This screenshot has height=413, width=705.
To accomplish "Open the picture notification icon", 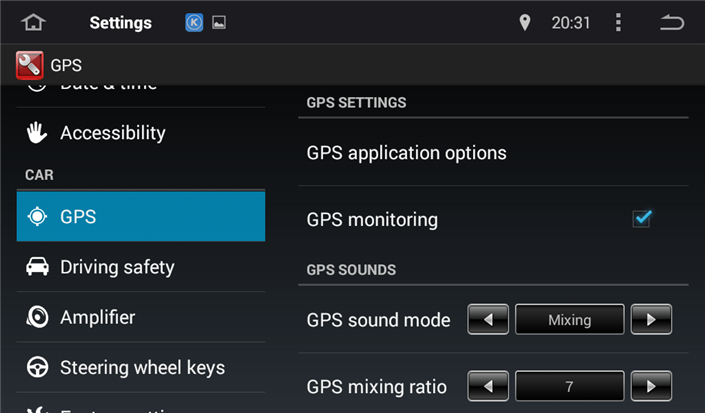I will click(219, 22).
